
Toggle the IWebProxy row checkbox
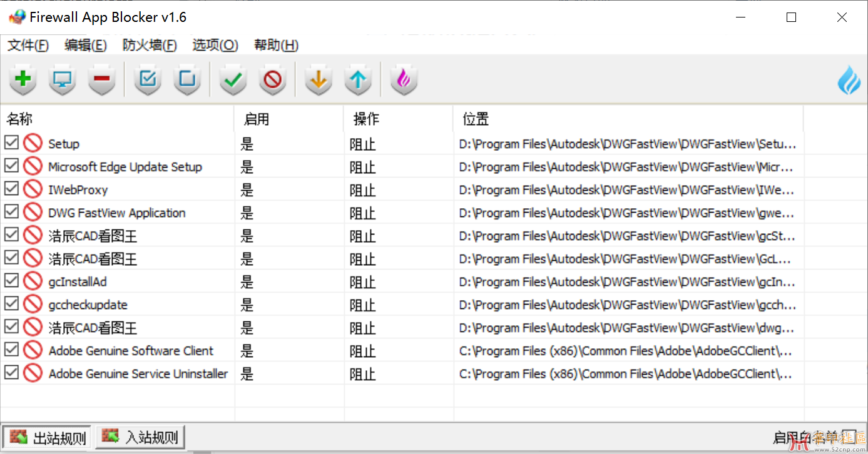tap(11, 189)
